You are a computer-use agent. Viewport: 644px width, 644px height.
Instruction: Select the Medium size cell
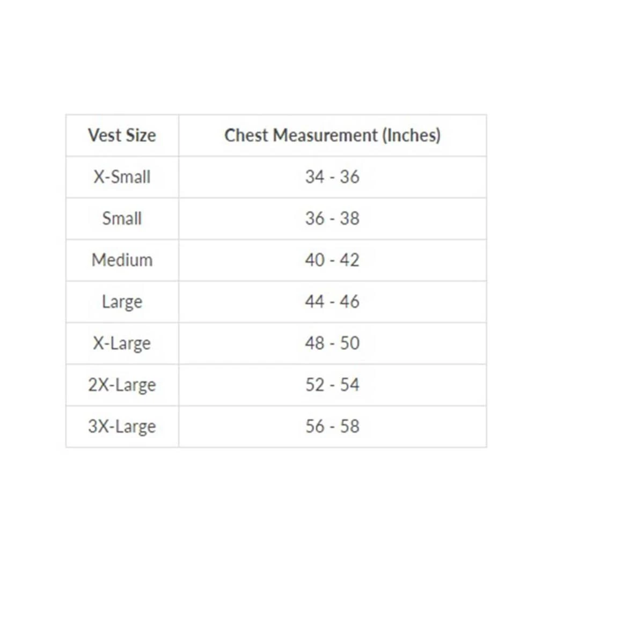tap(122, 260)
